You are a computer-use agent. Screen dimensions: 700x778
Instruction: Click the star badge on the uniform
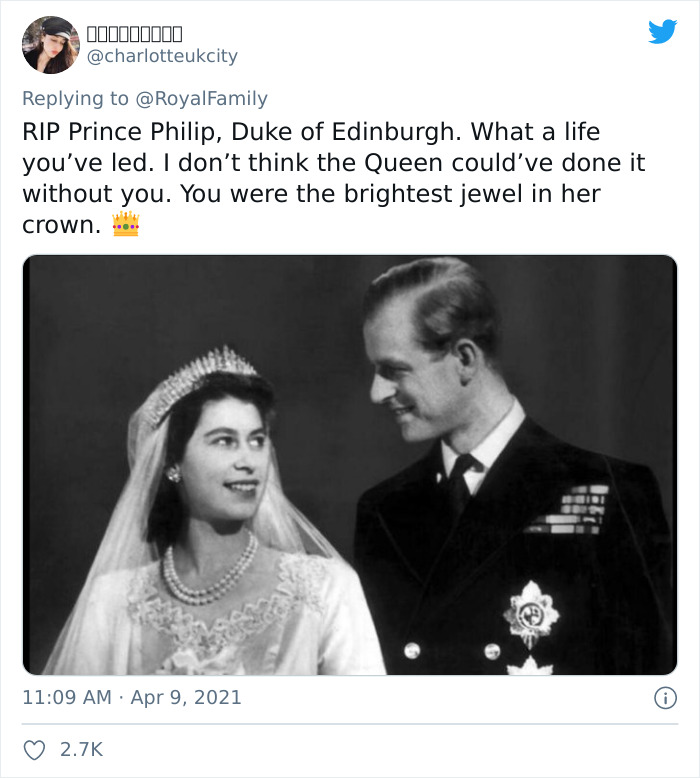(x=530, y=612)
